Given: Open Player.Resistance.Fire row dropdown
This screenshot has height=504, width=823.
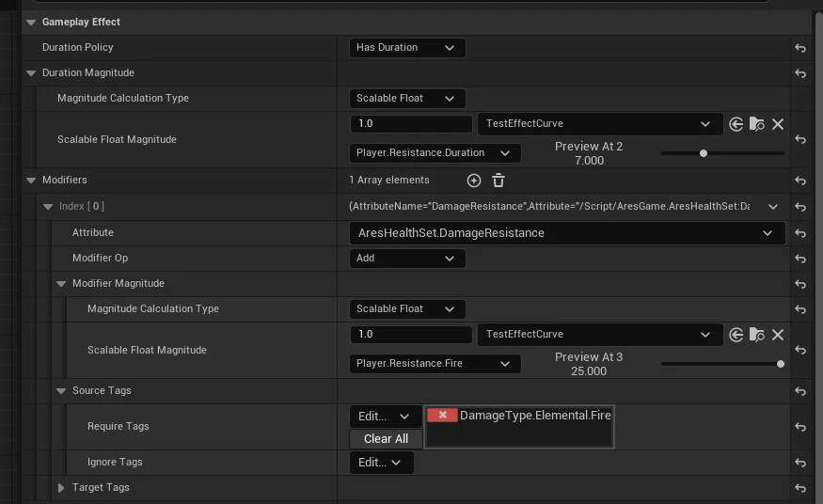Looking at the screenshot, I should pos(435,364).
